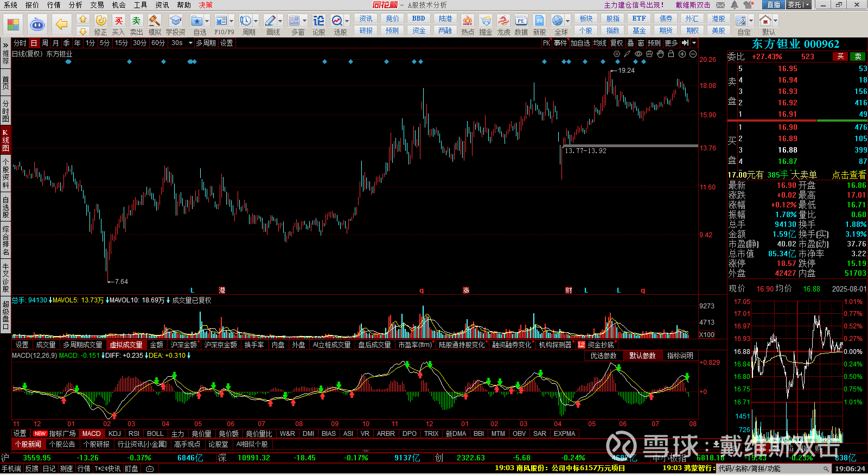Click the 7*24快讯 status bar item
Viewport: 868px width, 475px height.
[107, 468]
